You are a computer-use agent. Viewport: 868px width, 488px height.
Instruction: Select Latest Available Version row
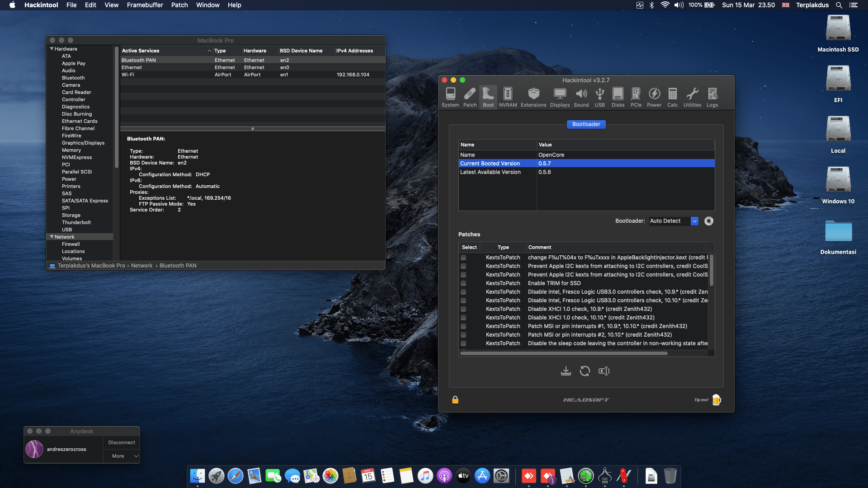(586, 172)
